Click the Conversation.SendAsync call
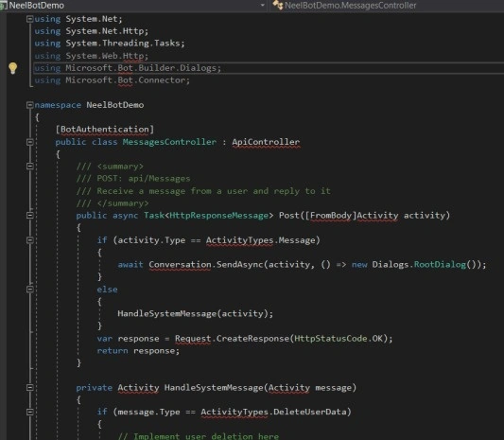The height and width of the screenshot is (440, 504). tap(206, 265)
